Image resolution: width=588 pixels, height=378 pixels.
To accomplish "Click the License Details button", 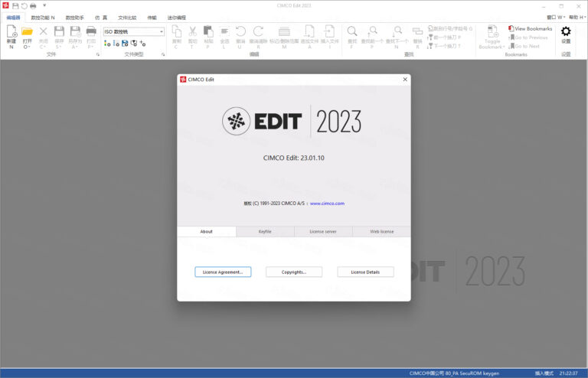I will tap(365, 272).
